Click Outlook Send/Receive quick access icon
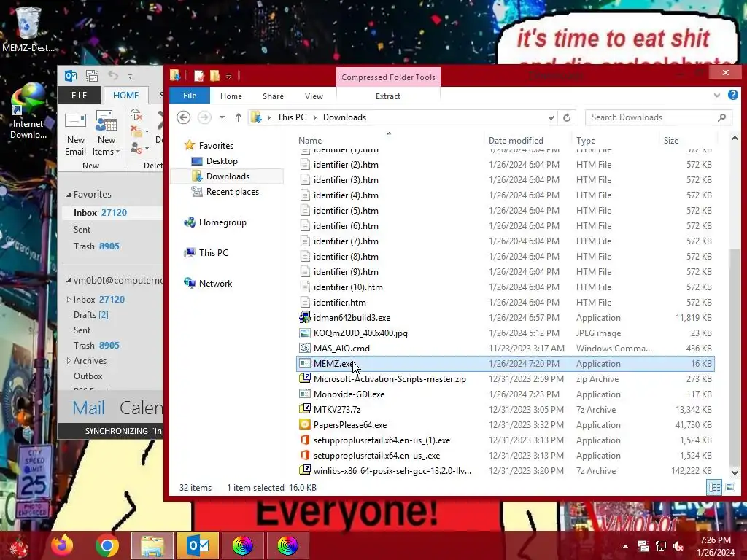Image resolution: width=747 pixels, height=560 pixels. pyautogui.click(x=92, y=76)
